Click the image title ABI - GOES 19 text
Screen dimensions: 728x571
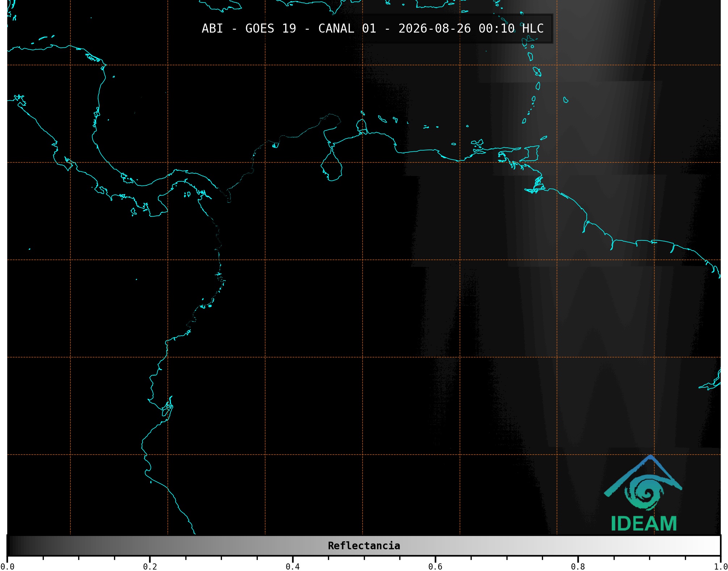pos(373,28)
